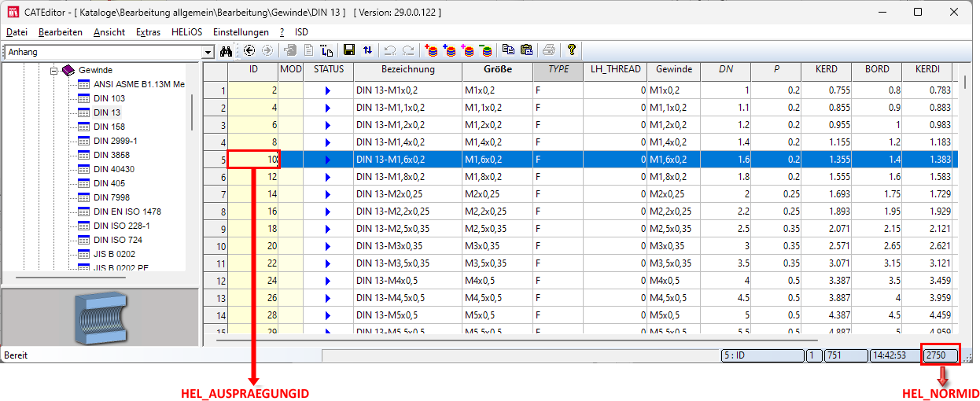Open the Anhang dropdown list
The width and height of the screenshot is (980, 401).
(x=208, y=52)
